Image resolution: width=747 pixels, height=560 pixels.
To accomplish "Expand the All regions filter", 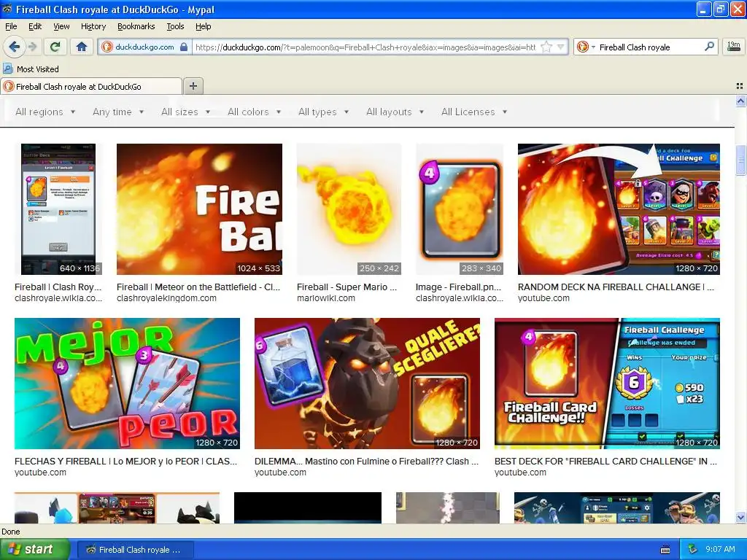I will pyautogui.click(x=45, y=112).
